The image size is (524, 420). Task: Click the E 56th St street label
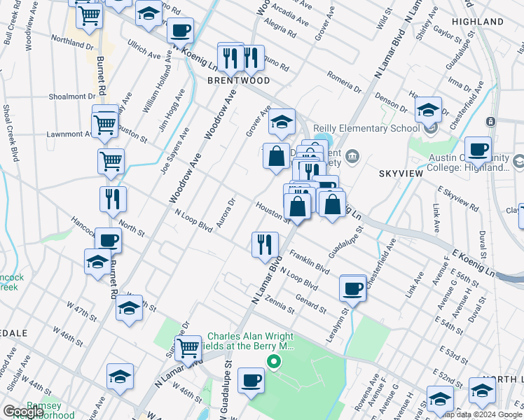[x=464, y=278]
